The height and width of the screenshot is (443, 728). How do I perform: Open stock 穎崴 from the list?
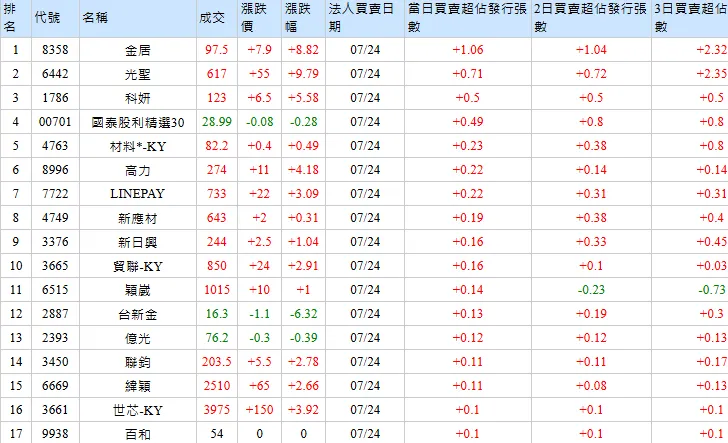[x=138, y=290]
